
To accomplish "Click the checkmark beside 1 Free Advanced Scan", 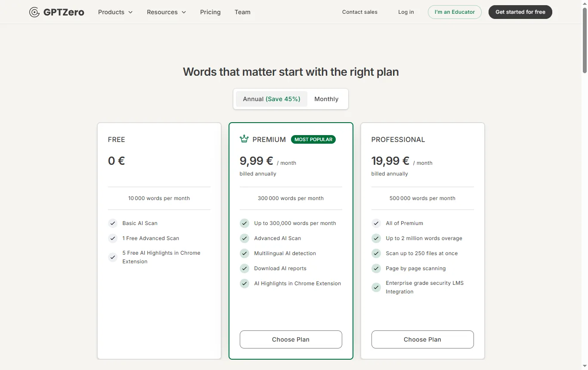I will point(113,238).
